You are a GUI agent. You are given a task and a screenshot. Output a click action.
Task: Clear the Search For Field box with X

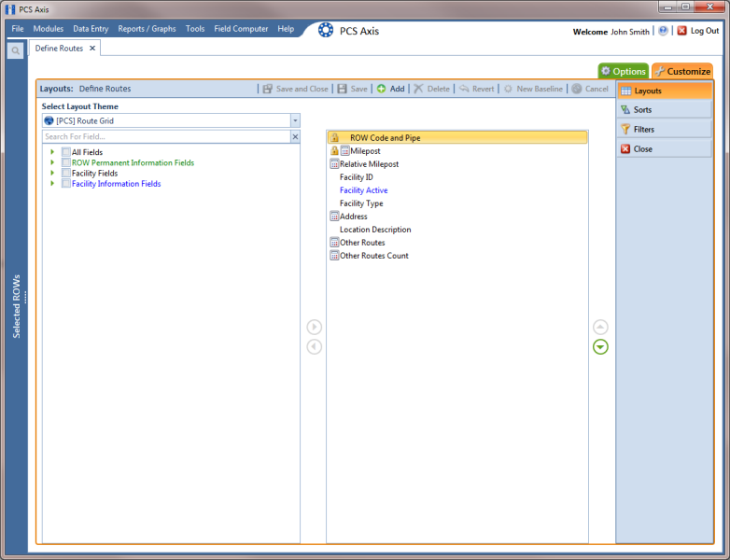(295, 136)
